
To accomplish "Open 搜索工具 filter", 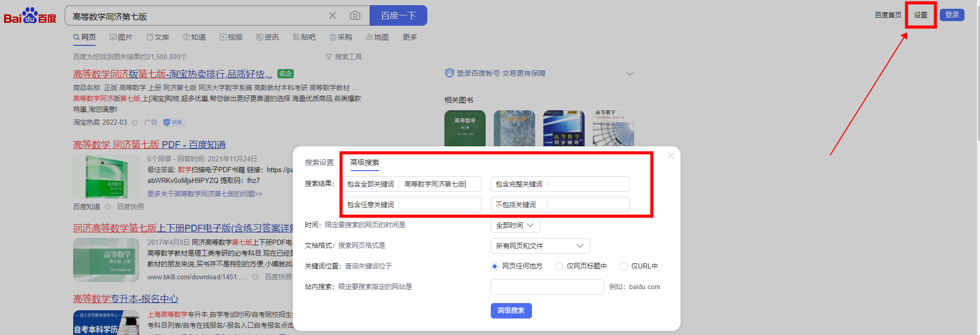I will pos(344,57).
